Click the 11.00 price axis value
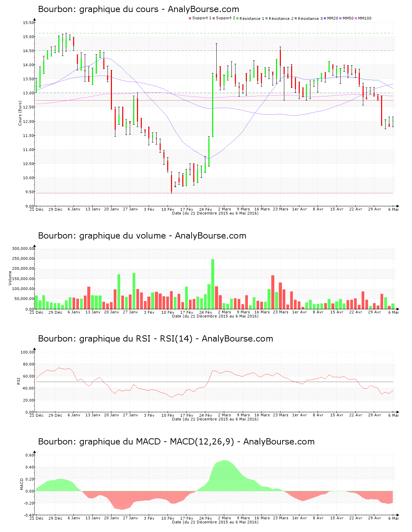 point(28,150)
